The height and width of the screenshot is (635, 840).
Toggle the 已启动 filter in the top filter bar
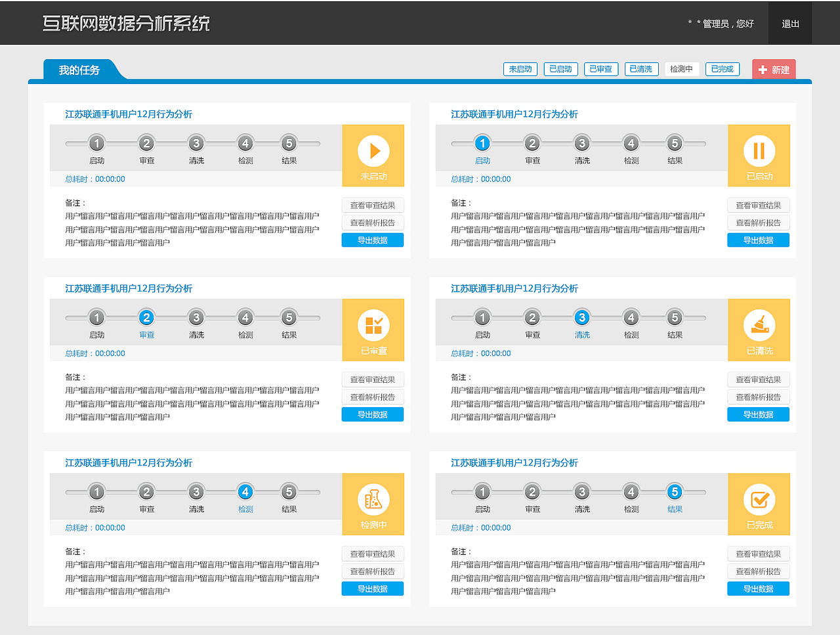click(x=560, y=69)
